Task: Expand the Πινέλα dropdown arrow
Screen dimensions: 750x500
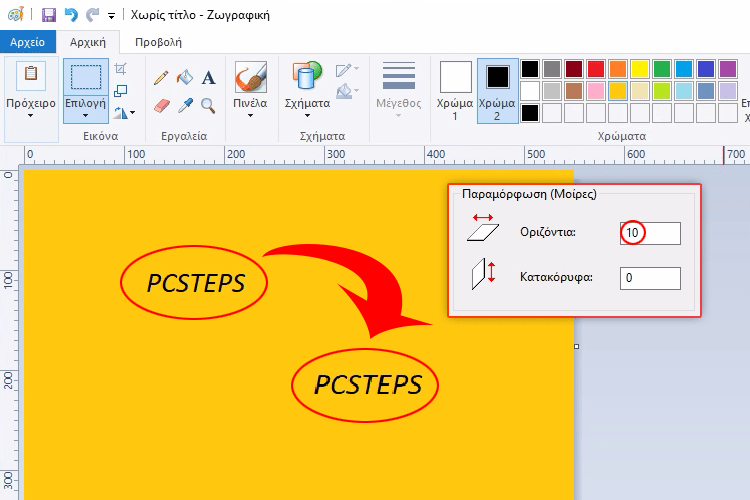Action: 250,116
